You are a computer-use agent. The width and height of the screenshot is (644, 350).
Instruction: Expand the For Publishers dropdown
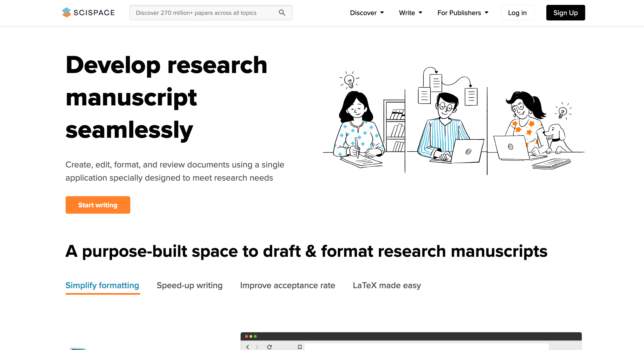coord(463,13)
